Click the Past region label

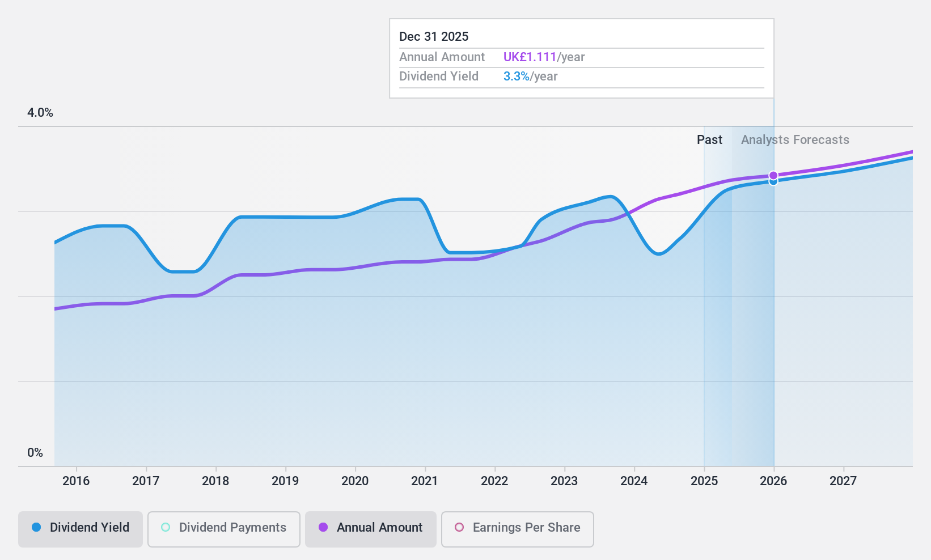pyautogui.click(x=709, y=140)
